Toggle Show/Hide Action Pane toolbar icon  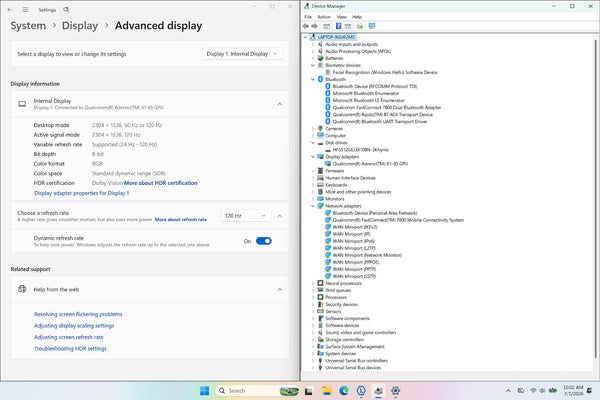pyautogui.click(x=348, y=26)
